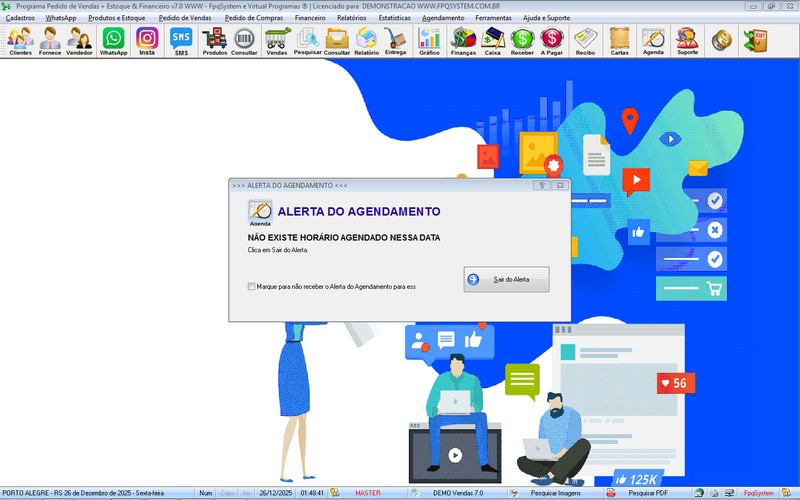This screenshot has width=800, height=500.
Task: Click the help button on alert dialog
Action: click(541, 185)
